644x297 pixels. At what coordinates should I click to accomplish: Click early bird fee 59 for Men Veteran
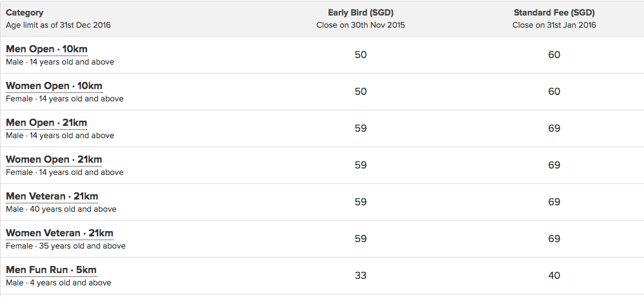coord(361,201)
